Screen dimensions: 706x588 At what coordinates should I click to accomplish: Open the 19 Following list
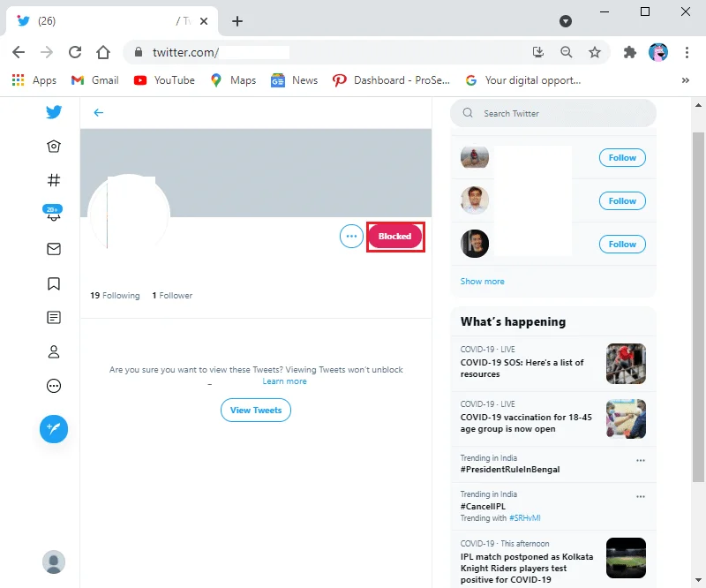(x=115, y=296)
